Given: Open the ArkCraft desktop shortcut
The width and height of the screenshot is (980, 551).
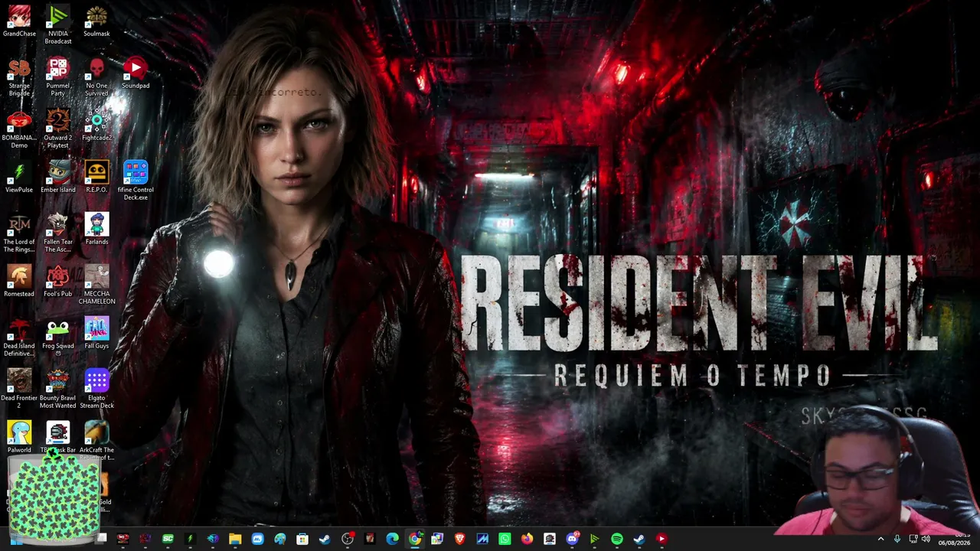Looking at the screenshot, I should click(x=96, y=442).
